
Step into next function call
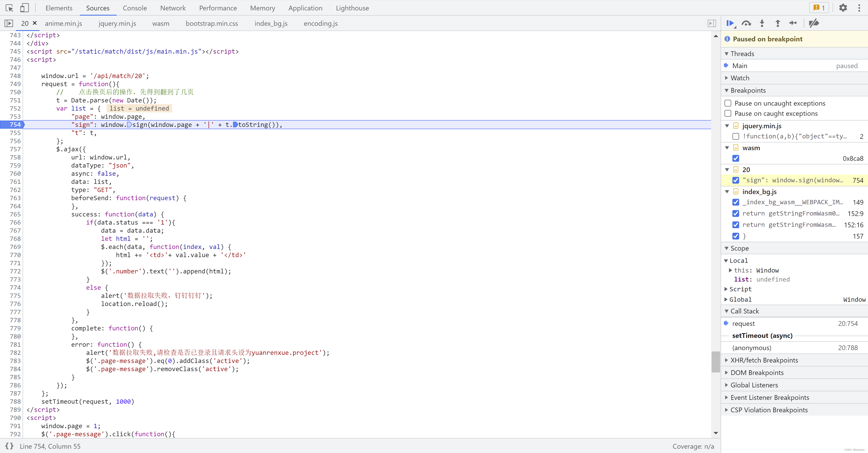(762, 23)
